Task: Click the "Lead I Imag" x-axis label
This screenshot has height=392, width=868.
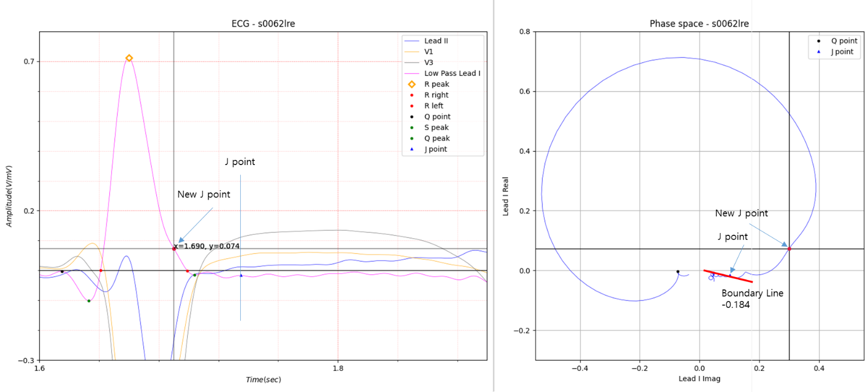Action: (699, 380)
